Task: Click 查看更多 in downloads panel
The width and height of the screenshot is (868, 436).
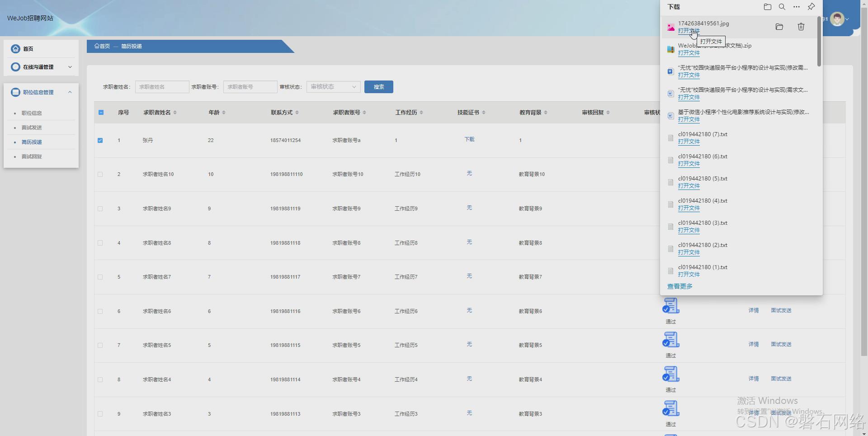Action: pyautogui.click(x=679, y=286)
